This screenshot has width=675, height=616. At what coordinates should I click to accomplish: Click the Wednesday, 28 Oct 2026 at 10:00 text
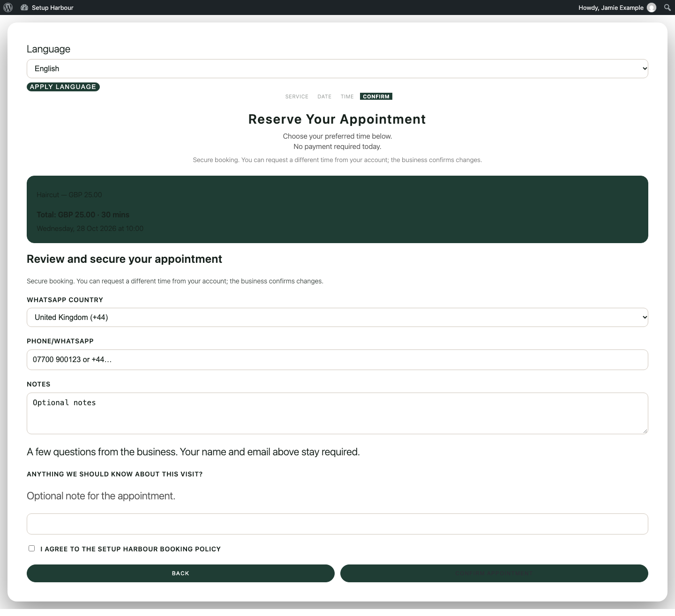click(x=90, y=229)
